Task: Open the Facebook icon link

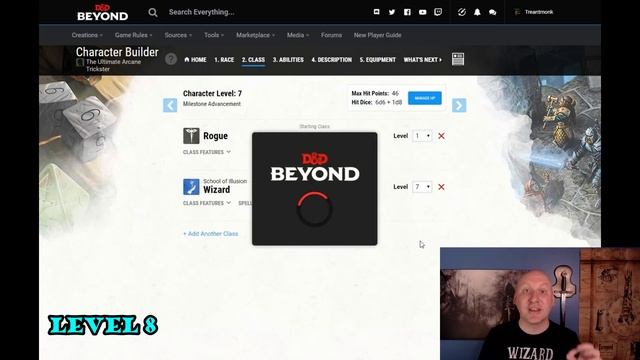Action: pyautogui.click(x=407, y=12)
